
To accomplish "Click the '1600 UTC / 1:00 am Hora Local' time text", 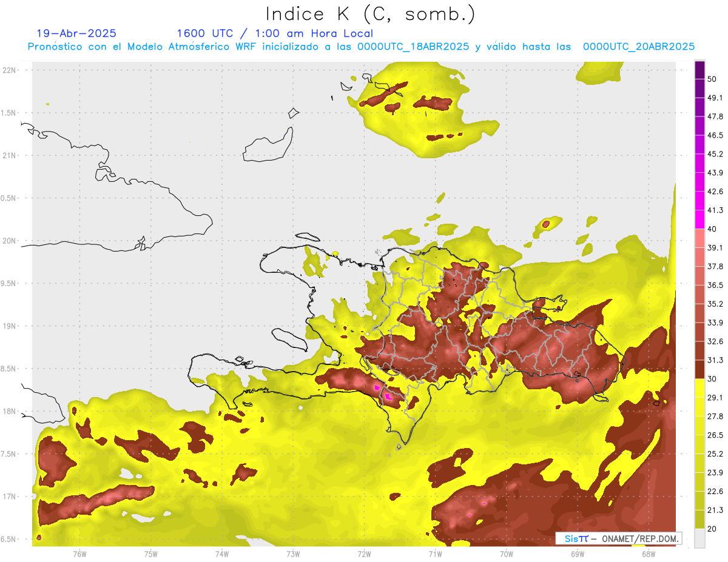I will (x=274, y=33).
